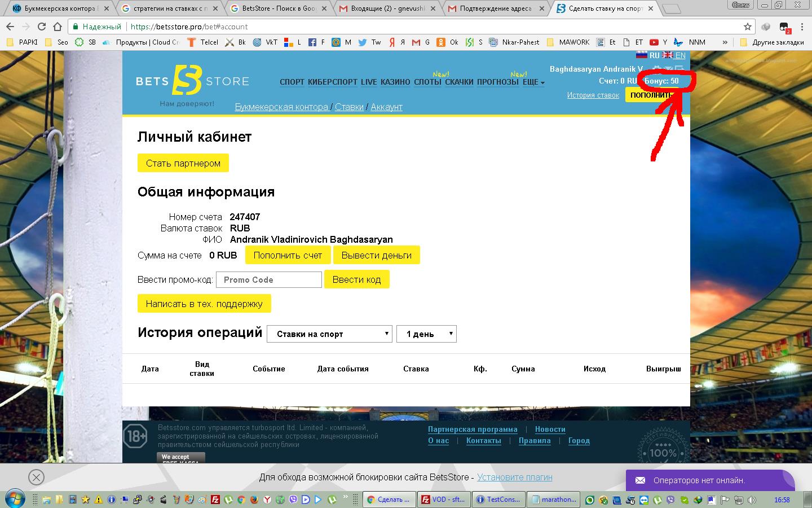Switch to 'Входящие (2)' Gmail tab
Viewport: 812px width, 508px height.
(387, 8)
